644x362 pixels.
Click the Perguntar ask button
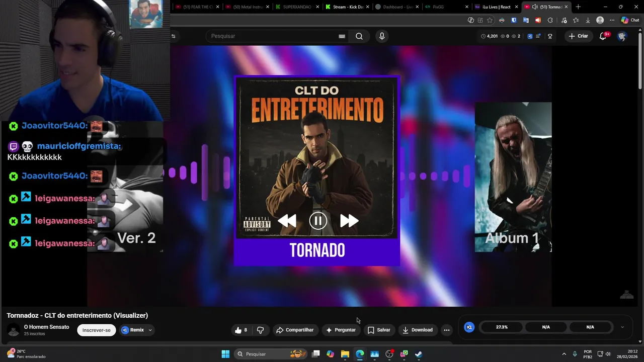(x=341, y=330)
